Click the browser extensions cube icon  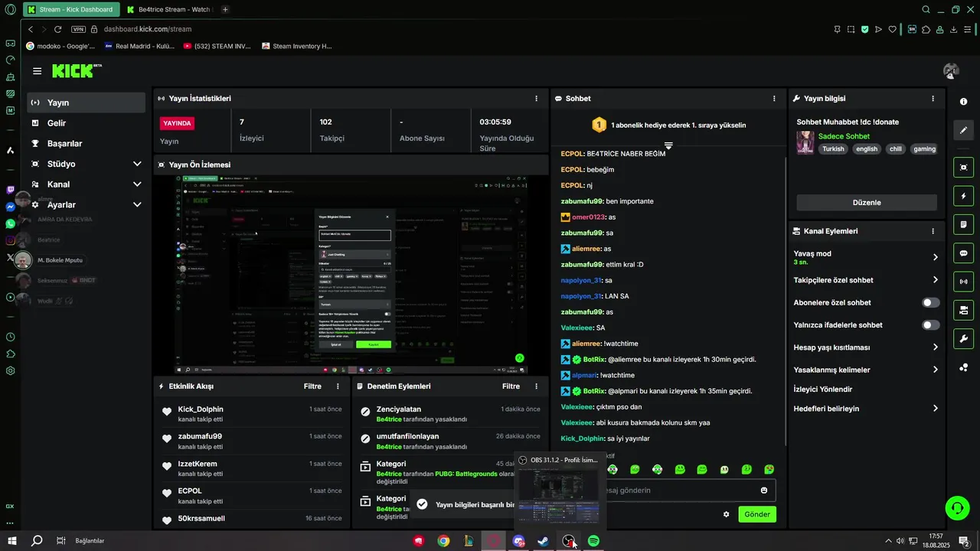point(926,29)
